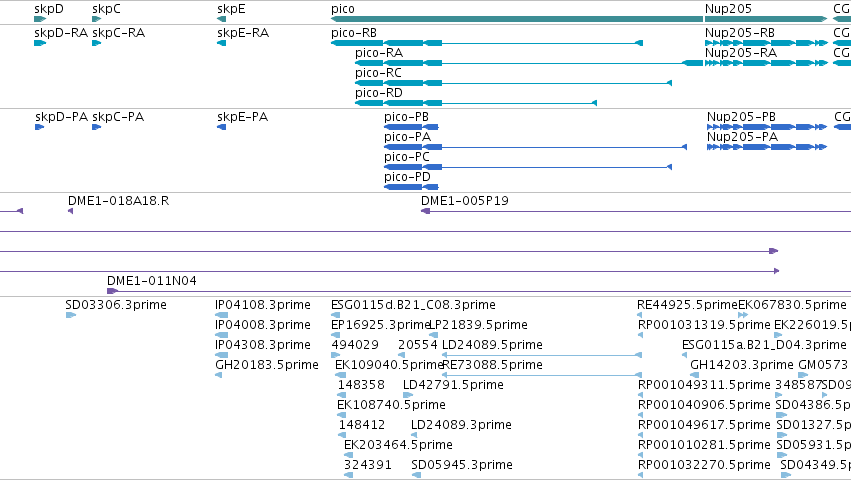The height and width of the screenshot is (480, 851).
Task: Select the SD05945.3prime EST glyph
Action: point(416,475)
